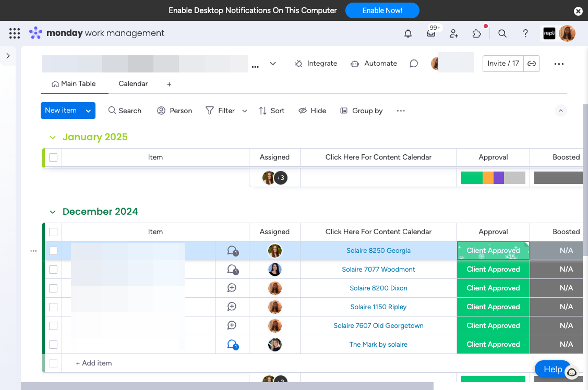Image resolution: width=588 pixels, height=390 pixels.
Task: Open the Integrate center
Action: pyautogui.click(x=316, y=64)
